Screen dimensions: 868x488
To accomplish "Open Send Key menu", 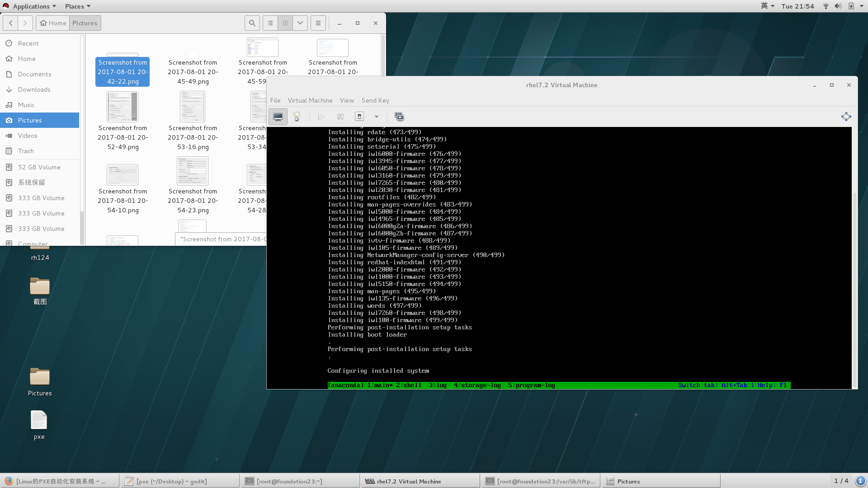I will coord(375,100).
